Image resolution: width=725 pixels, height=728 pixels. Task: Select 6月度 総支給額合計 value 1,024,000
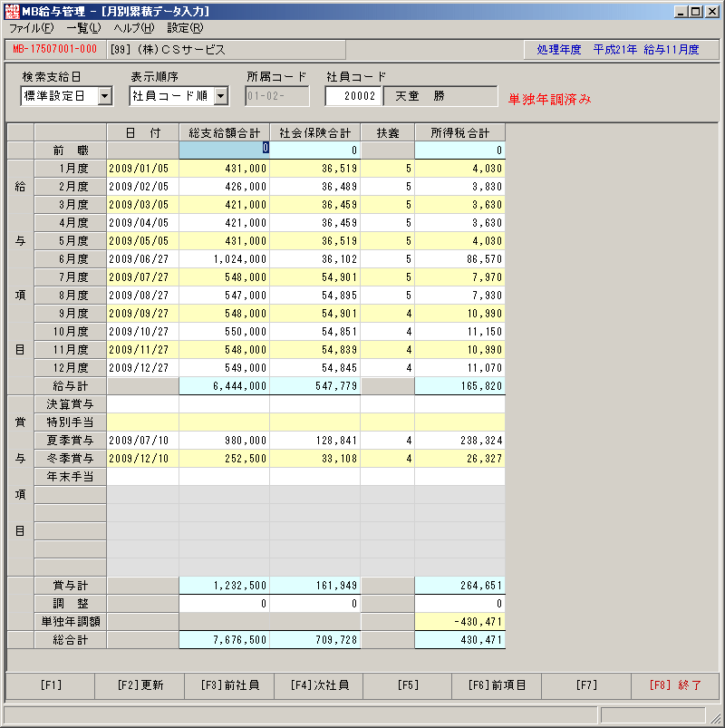(224, 259)
